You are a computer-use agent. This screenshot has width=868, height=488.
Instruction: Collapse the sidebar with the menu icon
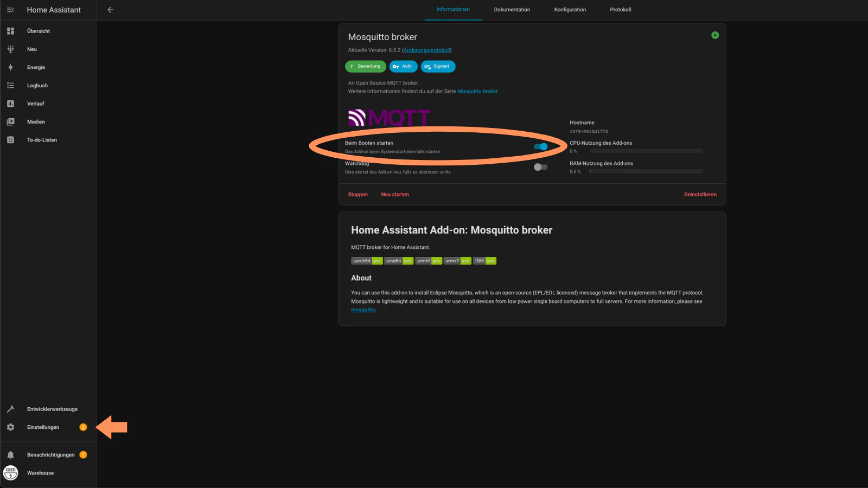10,10
